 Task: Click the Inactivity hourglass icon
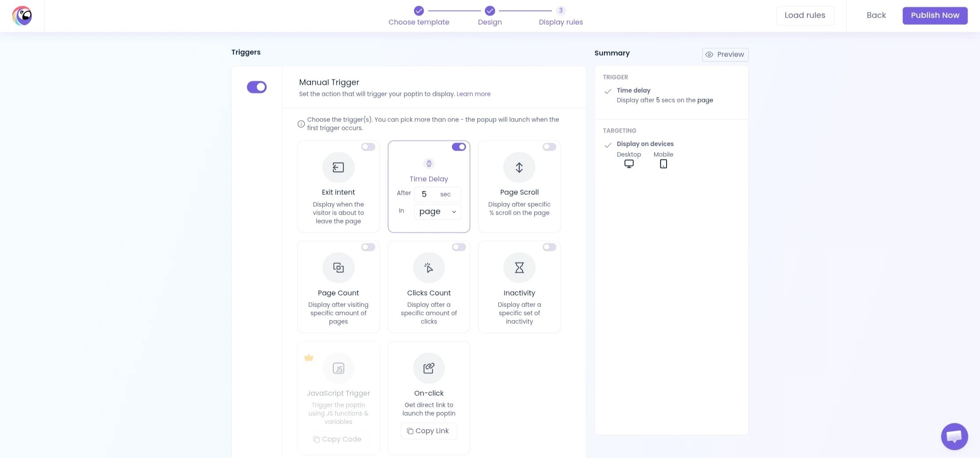pos(519,268)
